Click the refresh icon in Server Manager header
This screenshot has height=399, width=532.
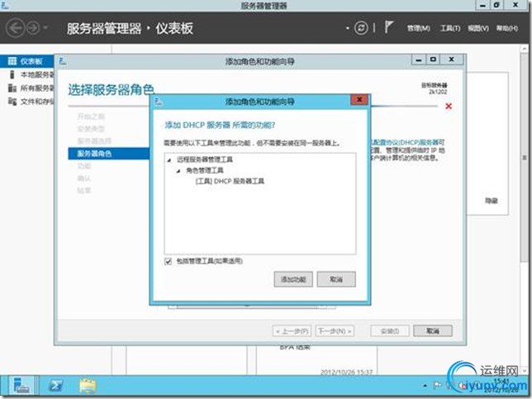click(x=361, y=28)
